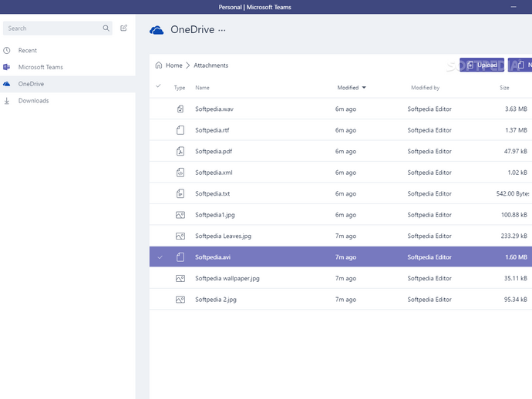Select the Softpedia.avi file name
Image resolution: width=532 pixels, height=399 pixels.
213,257
